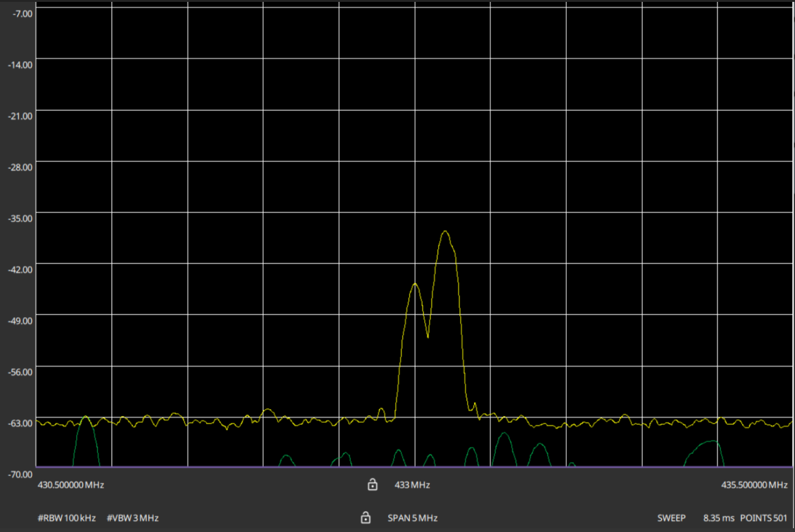Screen dimensions: 795x532
Task: Change the sweep time 8.35 ms
Action: 719,518
